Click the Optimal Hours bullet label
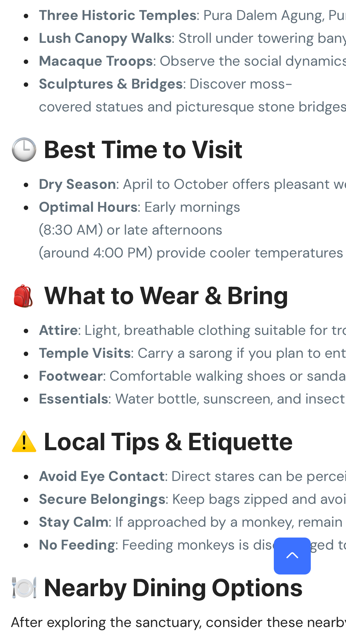The height and width of the screenshot is (644, 346). [88, 207]
